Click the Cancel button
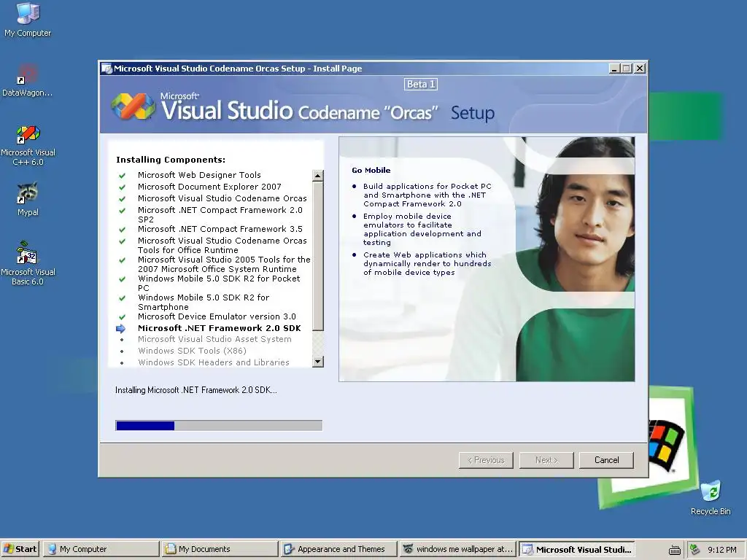This screenshot has width=747, height=560. 606,460
